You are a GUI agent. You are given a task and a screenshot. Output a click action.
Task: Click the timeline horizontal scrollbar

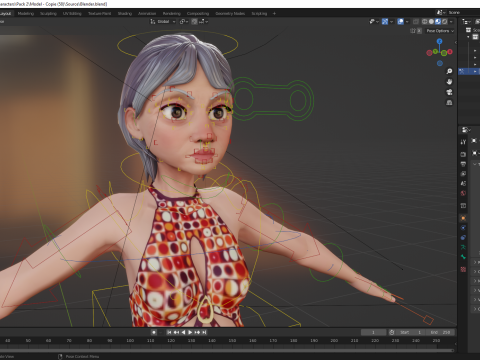[x=227, y=350]
